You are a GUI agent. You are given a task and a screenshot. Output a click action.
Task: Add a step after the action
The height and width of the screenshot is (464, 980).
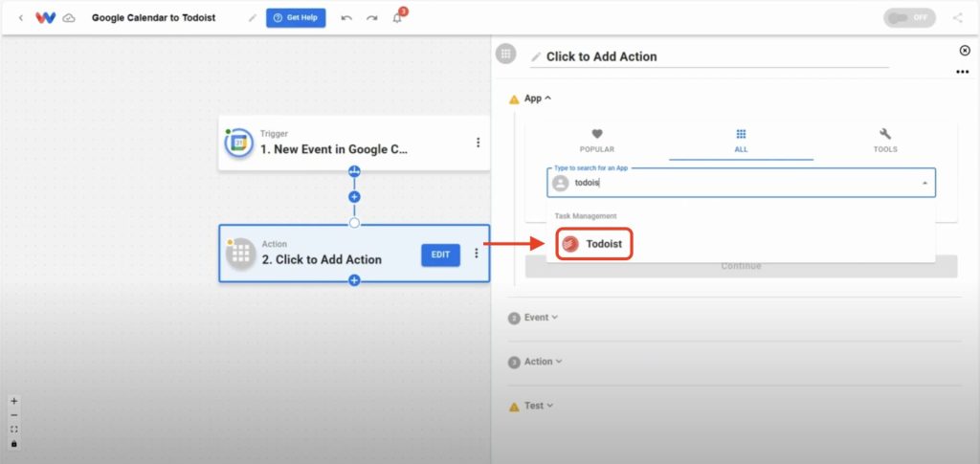354,280
